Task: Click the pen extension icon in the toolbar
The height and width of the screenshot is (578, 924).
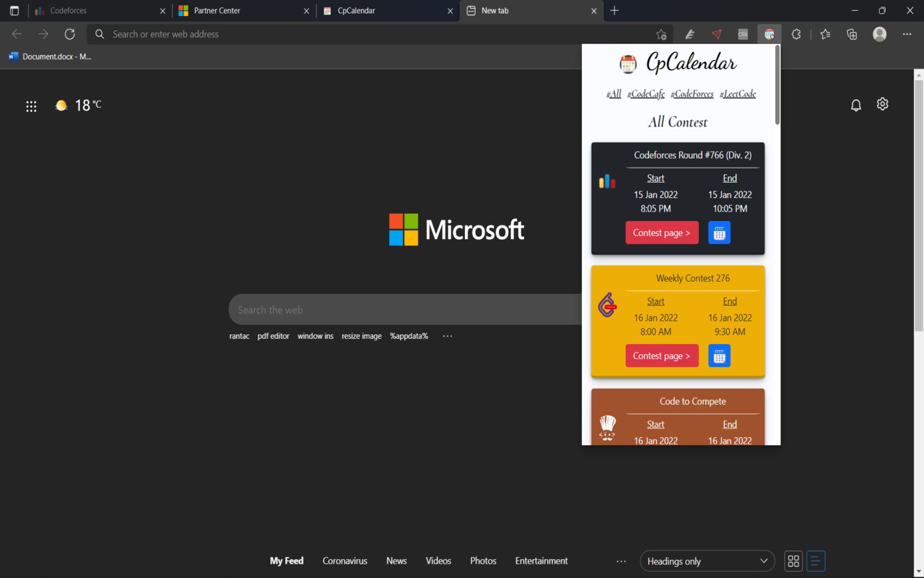Action: coord(689,34)
